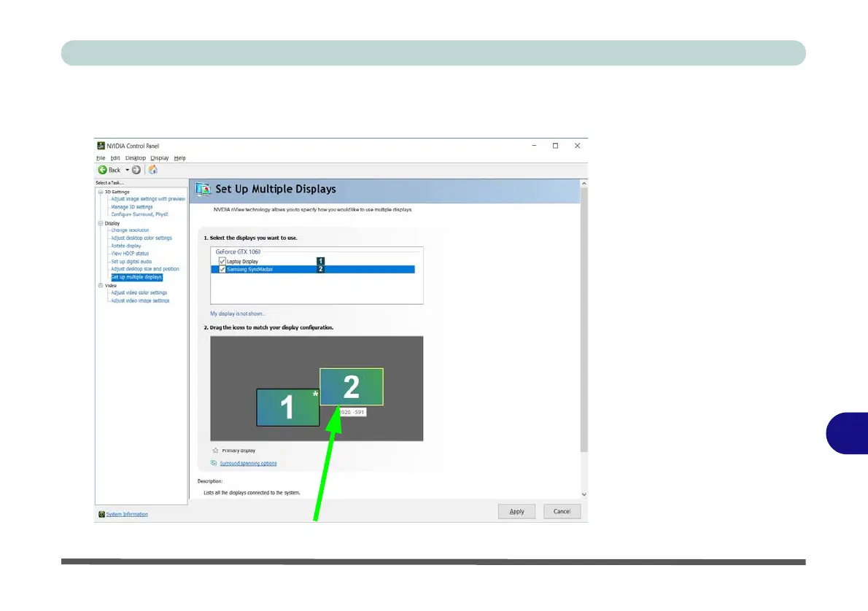Click the Primary display star icon

coord(215,451)
